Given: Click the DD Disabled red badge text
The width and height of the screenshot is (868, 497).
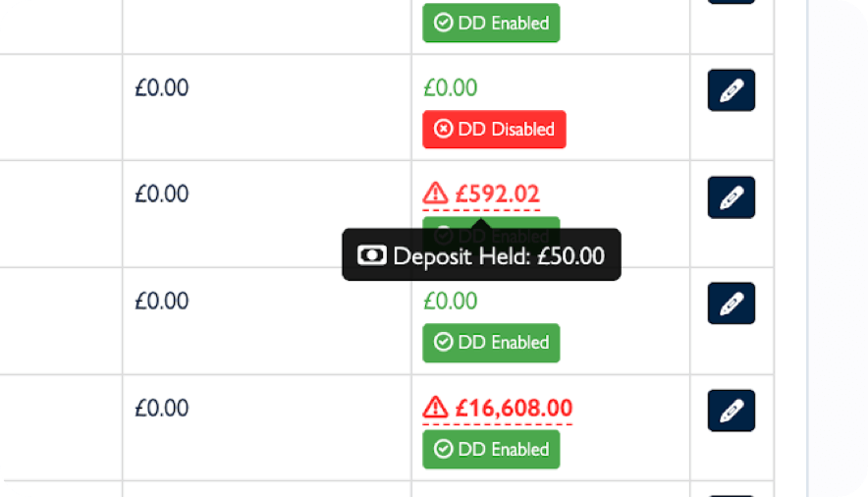Looking at the screenshot, I should click(x=506, y=129).
